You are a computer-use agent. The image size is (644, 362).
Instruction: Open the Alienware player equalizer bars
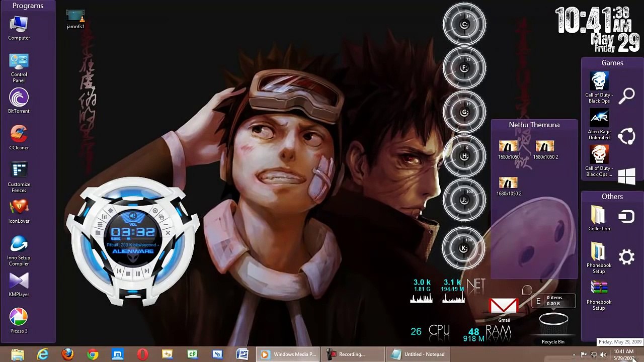pos(105,217)
